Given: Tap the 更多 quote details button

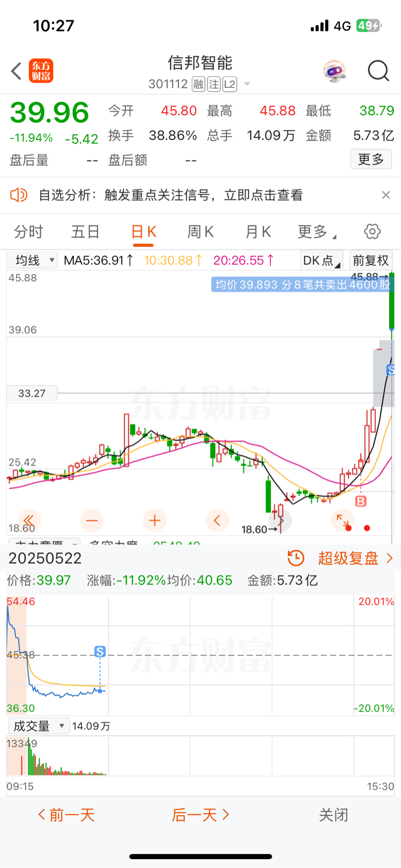Looking at the screenshot, I should [x=371, y=159].
